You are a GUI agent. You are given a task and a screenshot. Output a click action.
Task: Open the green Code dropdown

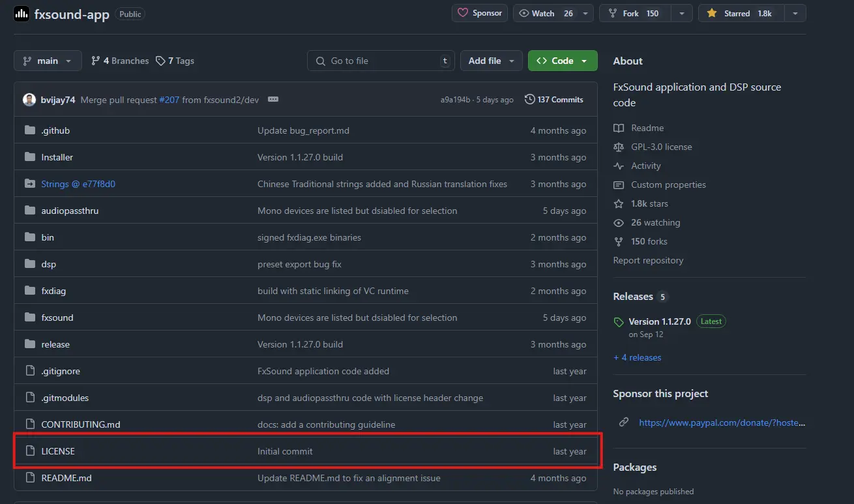coord(563,61)
